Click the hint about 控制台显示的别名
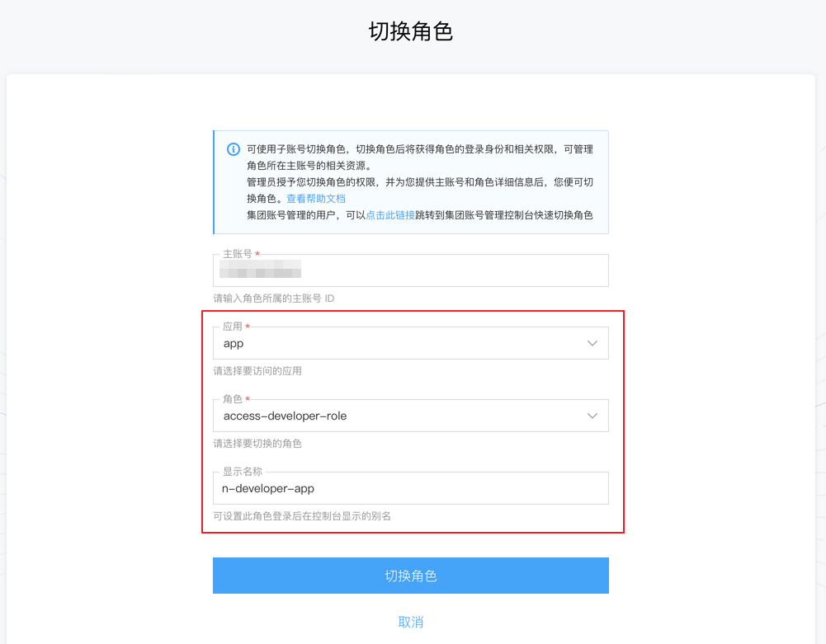This screenshot has height=644, width=826. (302, 516)
